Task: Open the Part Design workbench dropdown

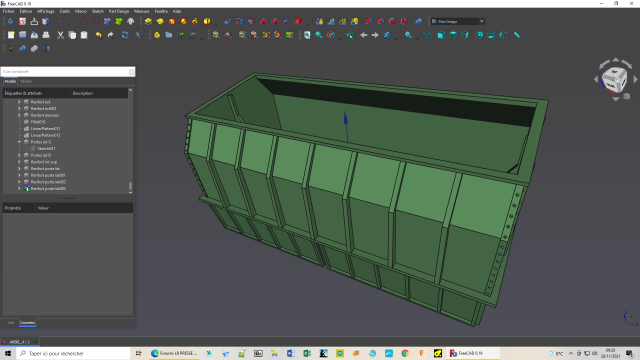Action: point(458,21)
